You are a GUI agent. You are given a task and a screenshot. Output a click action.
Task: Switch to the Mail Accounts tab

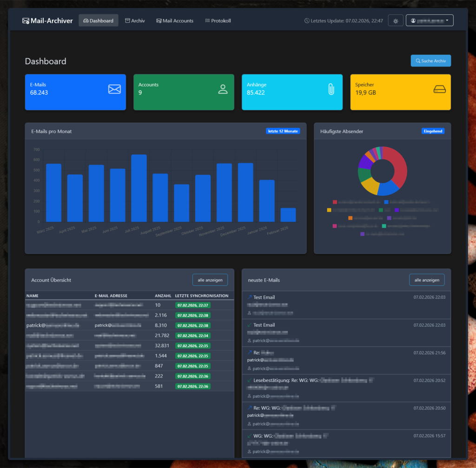175,21
